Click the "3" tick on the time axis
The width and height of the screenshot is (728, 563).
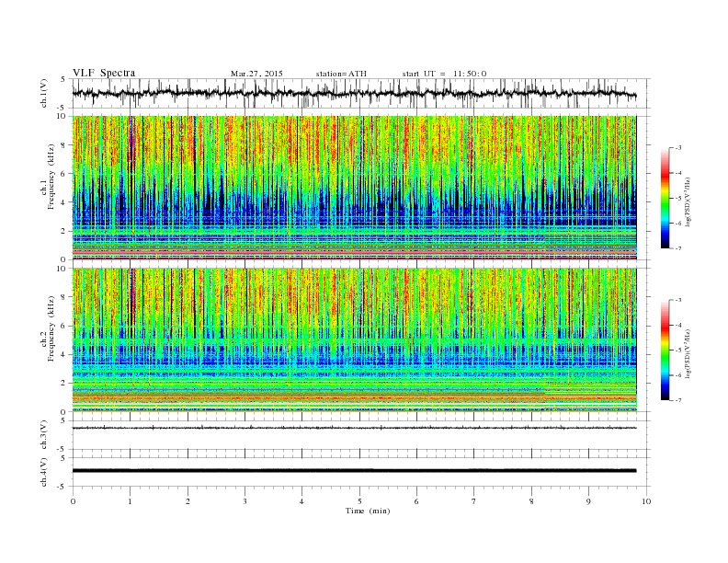(245, 501)
